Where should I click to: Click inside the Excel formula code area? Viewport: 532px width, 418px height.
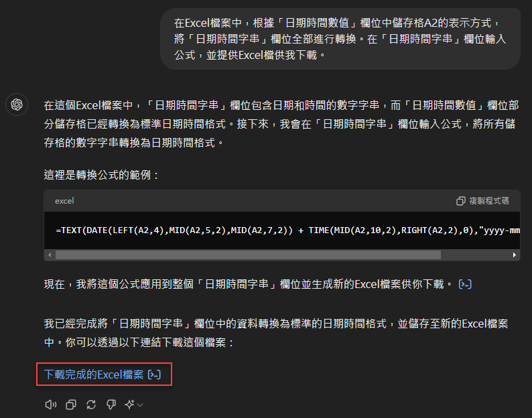tap(282, 230)
